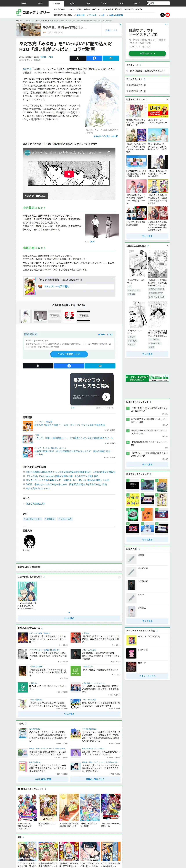Image resolution: width=186 pixels, height=868 pixels.
Task: Click 'Watch on YouTube' badge in the video
Action: [35, 196]
